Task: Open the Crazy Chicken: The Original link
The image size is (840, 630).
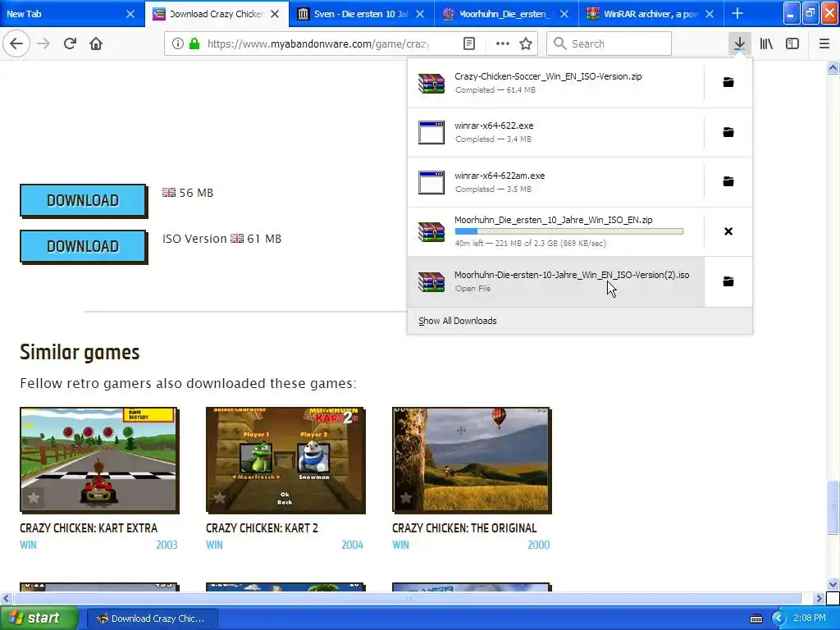Action: [464, 528]
